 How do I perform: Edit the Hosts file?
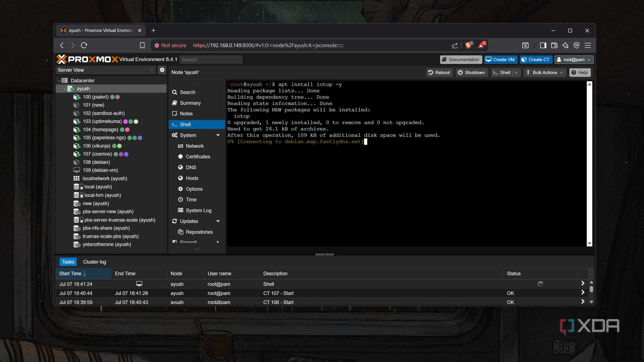coord(192,178)
